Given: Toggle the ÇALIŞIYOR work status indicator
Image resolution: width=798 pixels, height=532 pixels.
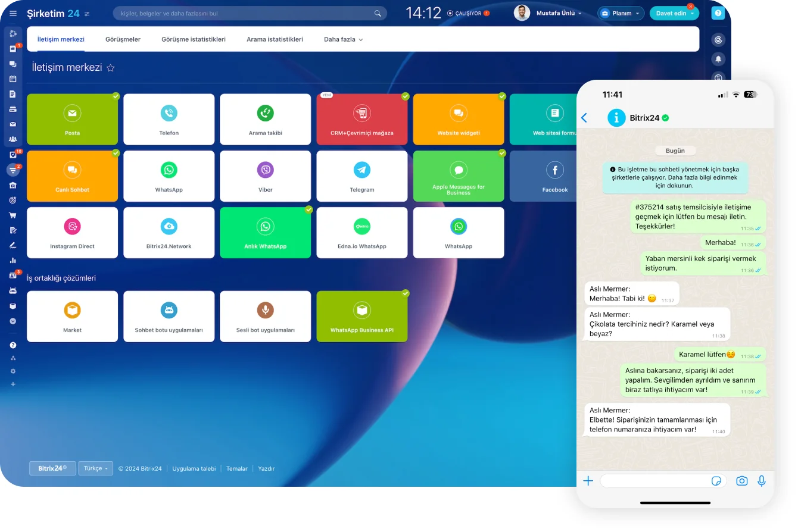Looking at the screenshot, I should click(468, 13).
